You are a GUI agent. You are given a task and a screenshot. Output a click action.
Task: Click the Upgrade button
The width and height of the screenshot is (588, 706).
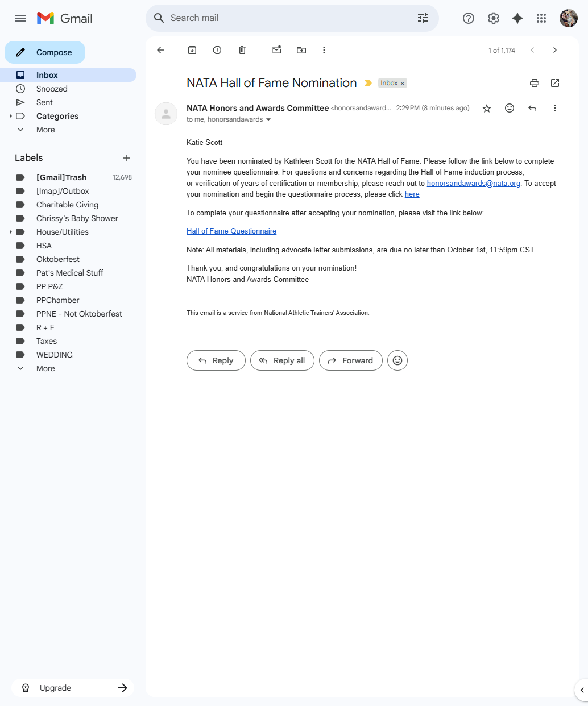pos(73,688)
